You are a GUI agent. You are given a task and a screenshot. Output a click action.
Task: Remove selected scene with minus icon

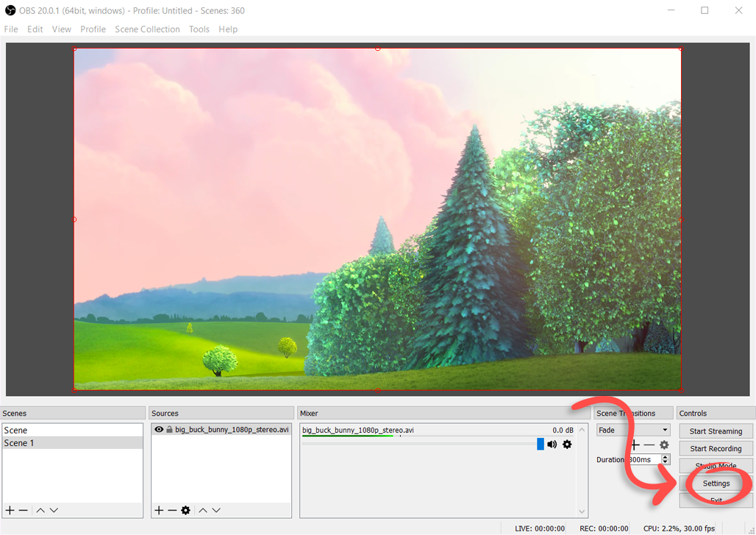coord(23,510)
